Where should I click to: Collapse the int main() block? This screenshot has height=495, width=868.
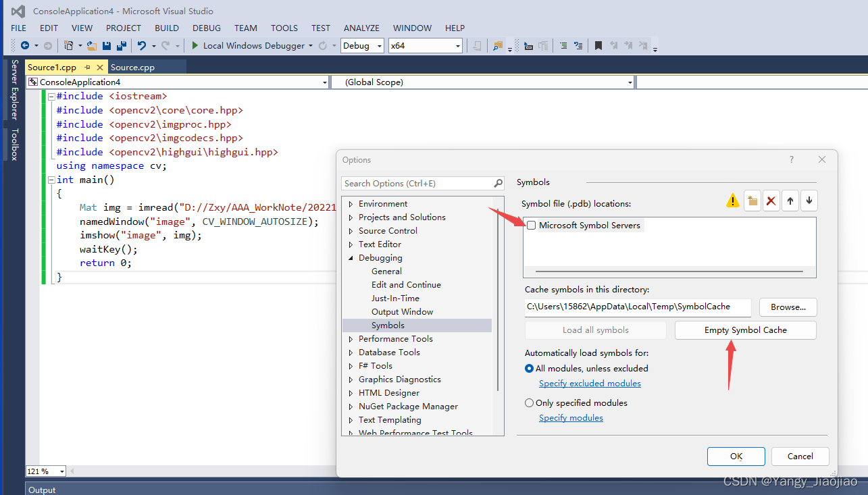(51, 180)
